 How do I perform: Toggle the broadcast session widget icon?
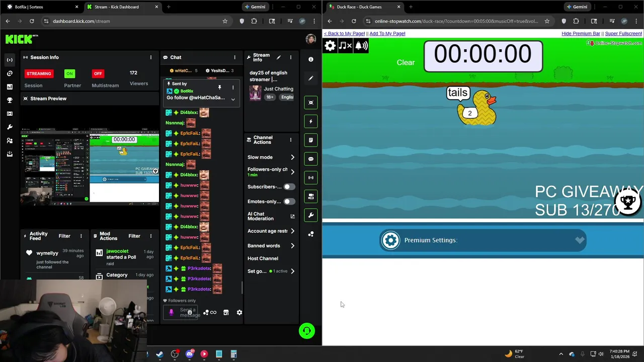click(311, 177)
